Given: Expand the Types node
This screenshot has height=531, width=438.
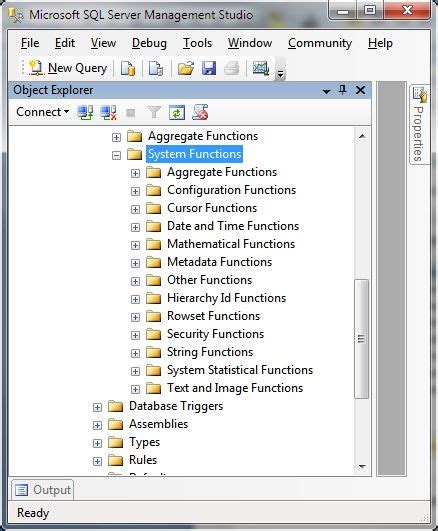Looking at the screenshot, I should 97,443.
